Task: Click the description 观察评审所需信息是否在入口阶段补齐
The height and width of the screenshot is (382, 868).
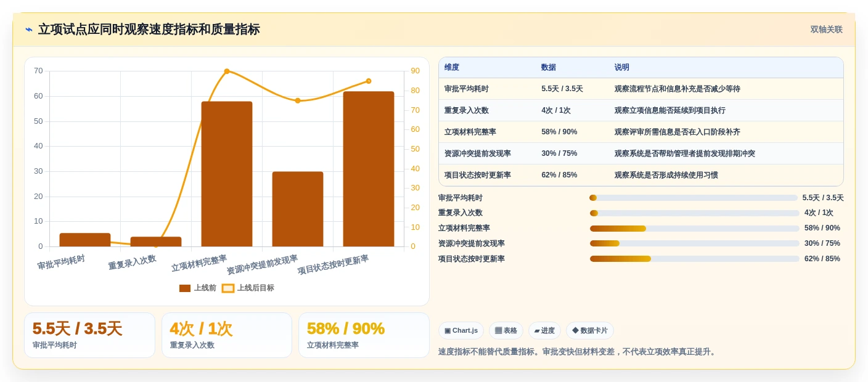Action: pyautogui.click(x=678, y=132)
